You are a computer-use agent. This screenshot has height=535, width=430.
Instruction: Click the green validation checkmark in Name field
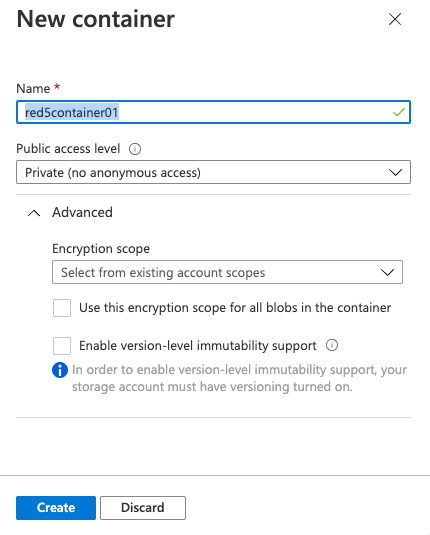[399, 112]
